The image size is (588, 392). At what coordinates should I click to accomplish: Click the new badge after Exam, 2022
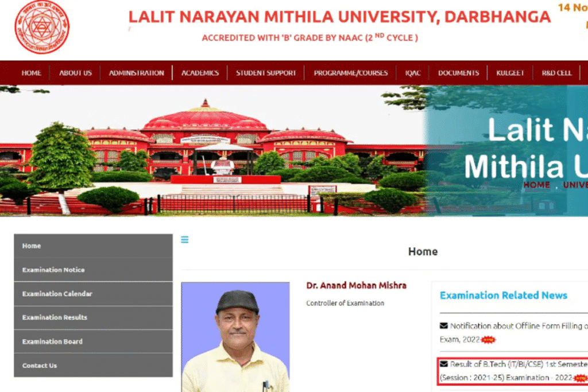click(x=488, y=340)
